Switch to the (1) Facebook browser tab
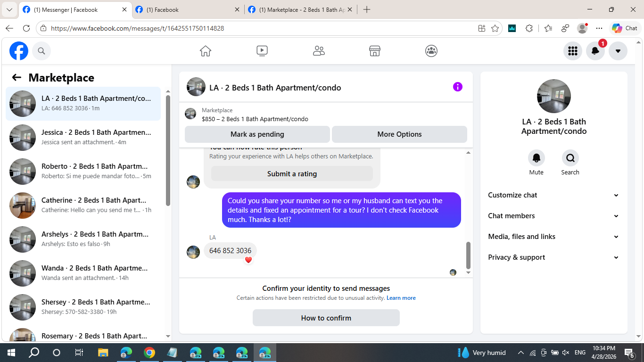 (187, 9)
